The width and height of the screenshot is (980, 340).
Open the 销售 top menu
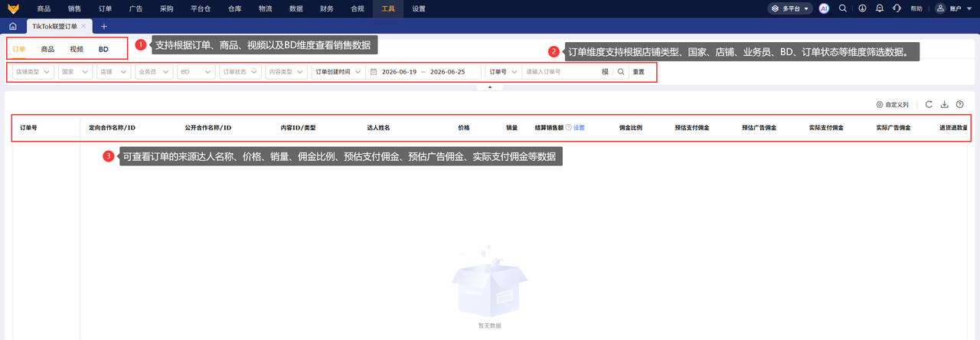coord(74,8)
